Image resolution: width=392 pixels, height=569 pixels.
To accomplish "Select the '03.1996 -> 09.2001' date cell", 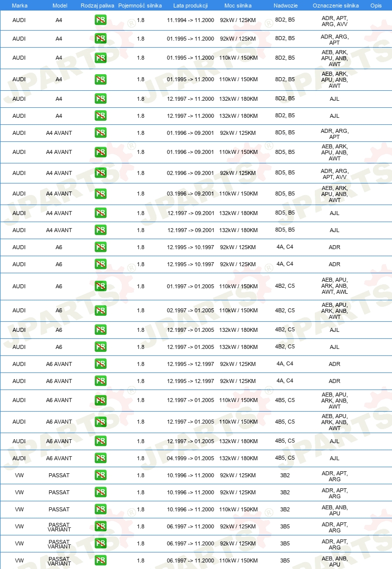I will click(x=190, y=194).
